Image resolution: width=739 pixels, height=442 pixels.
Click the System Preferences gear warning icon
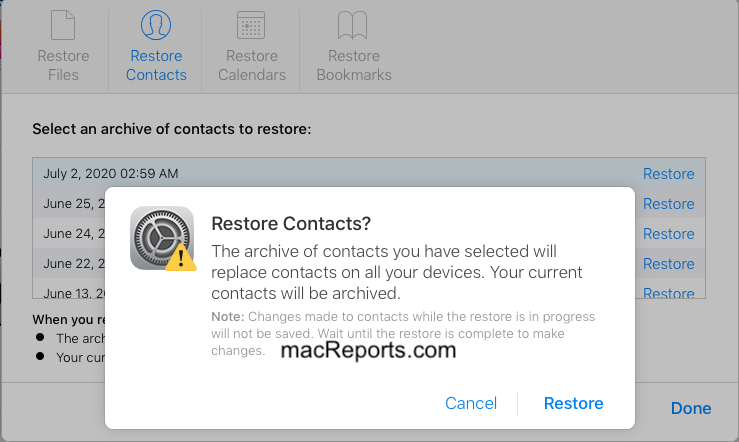click(x=163, y=238)
